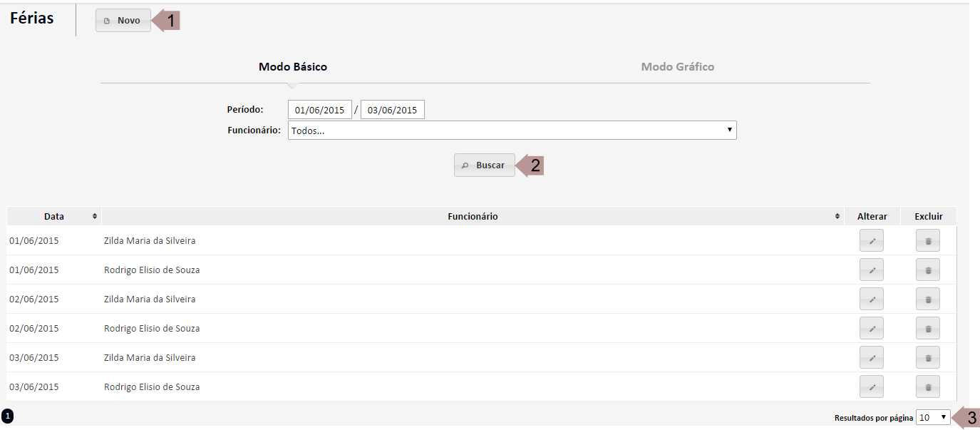Expand the Resultados por página selector

933,418
